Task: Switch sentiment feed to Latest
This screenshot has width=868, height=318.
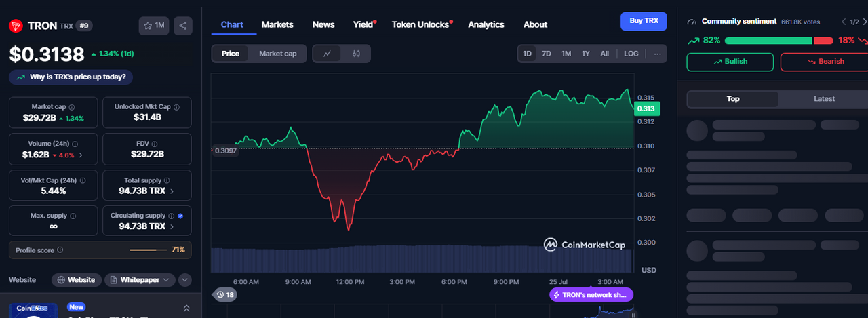Action: pyautogui.click(x=824, y=99)
